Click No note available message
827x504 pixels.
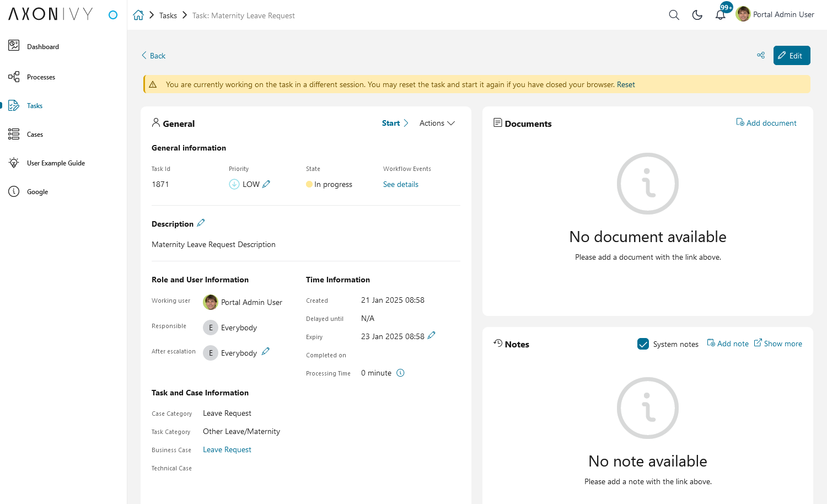click(648, 461)
